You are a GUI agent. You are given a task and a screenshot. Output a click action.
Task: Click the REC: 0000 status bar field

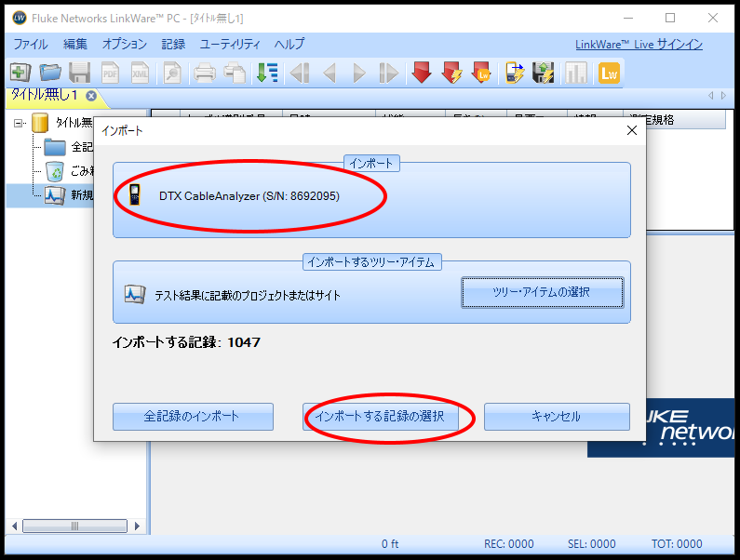click(x=509, y=544)
